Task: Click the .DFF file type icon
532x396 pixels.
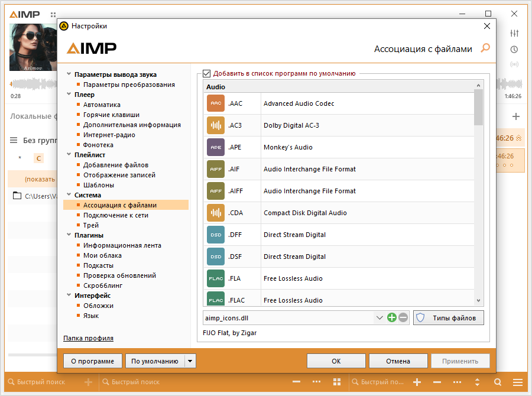Action: tap(215, 235)
